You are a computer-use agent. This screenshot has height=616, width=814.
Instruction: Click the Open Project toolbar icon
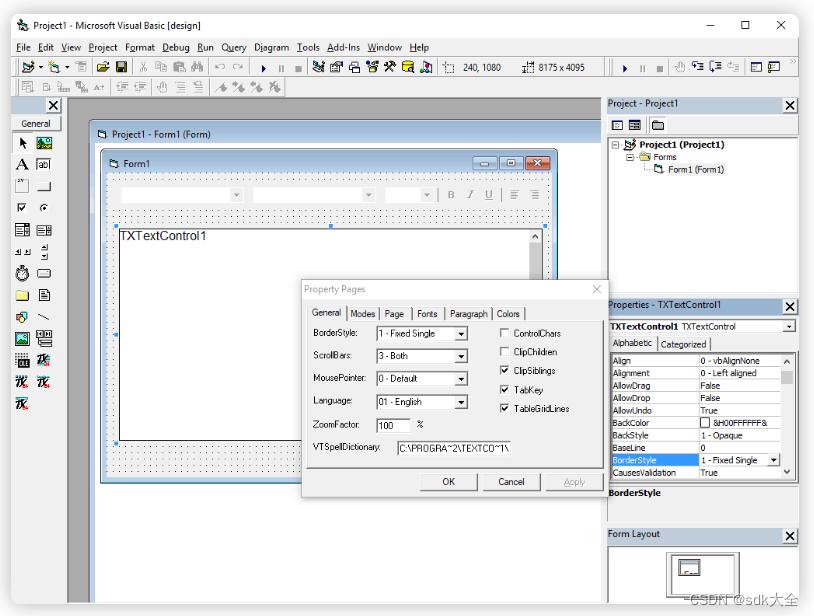click(x=102, y=67)
